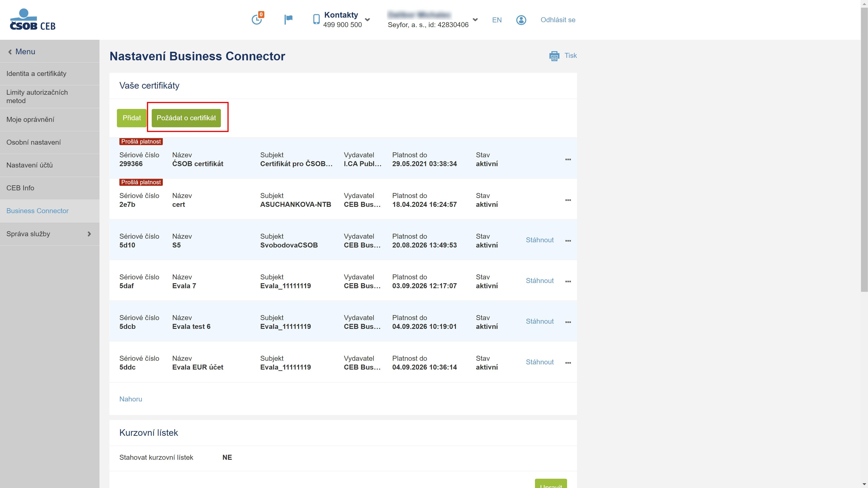Open more options for certificate 5d10
Image resolution: width=868 pixels, height=488 pixels.
568,241
